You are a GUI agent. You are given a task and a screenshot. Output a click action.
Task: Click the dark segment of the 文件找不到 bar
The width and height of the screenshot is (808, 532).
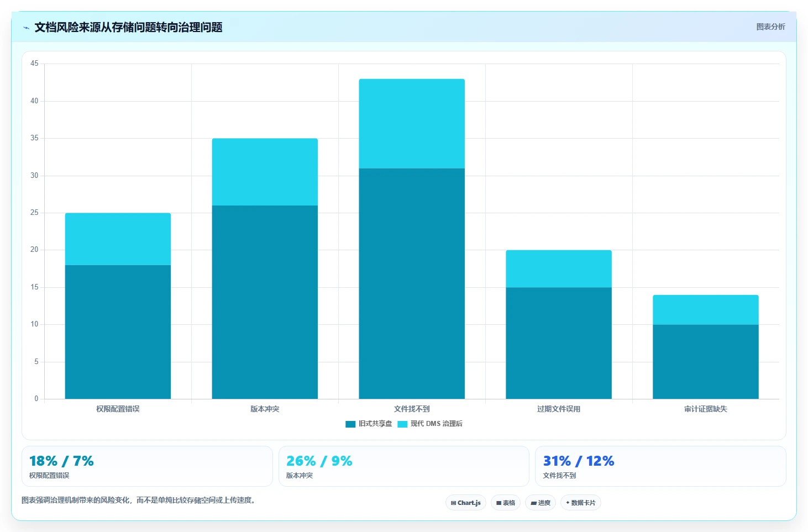412,283
